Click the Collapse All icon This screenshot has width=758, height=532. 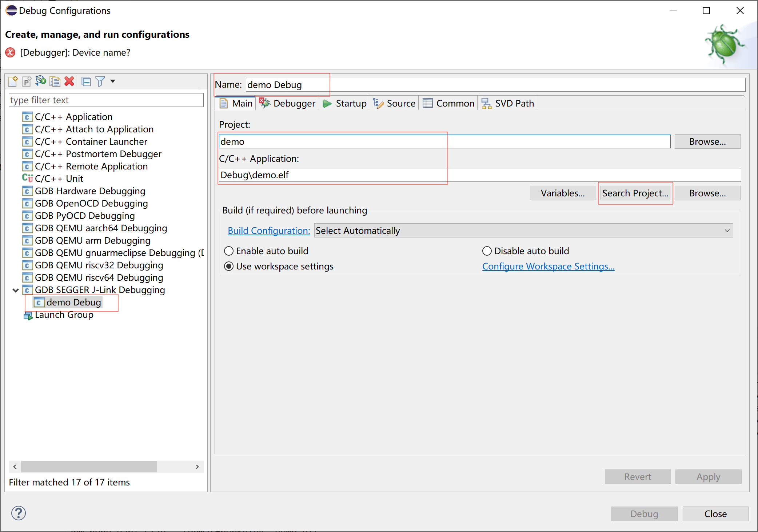click(86, 81)
